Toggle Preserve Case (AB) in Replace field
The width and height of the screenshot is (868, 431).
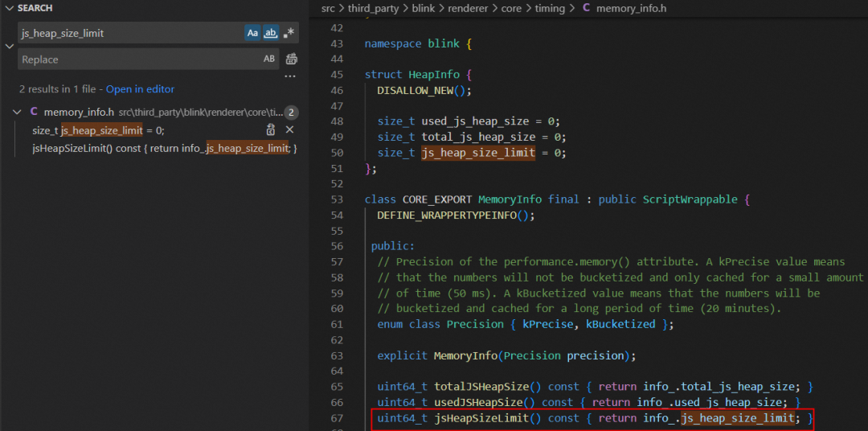pyautogui.click(x=269, y=59)
